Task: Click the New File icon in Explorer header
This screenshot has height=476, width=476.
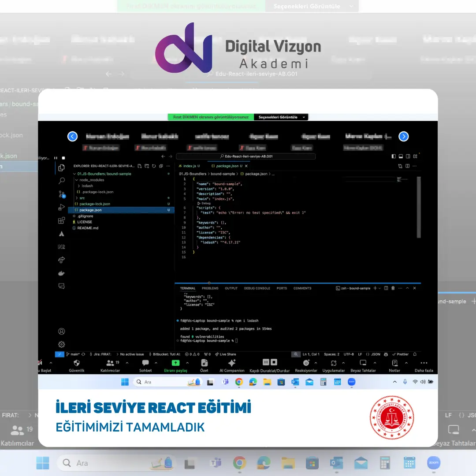Action: point(140,166)
